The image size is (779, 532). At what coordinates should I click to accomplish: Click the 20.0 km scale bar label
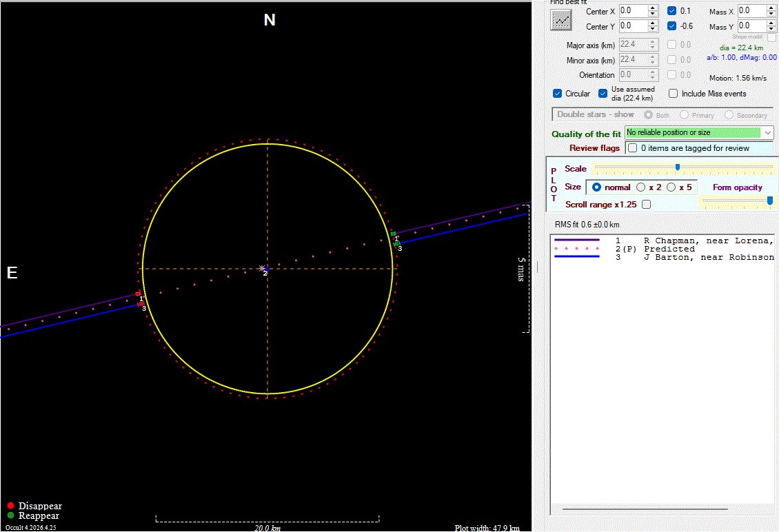(267, 528)
